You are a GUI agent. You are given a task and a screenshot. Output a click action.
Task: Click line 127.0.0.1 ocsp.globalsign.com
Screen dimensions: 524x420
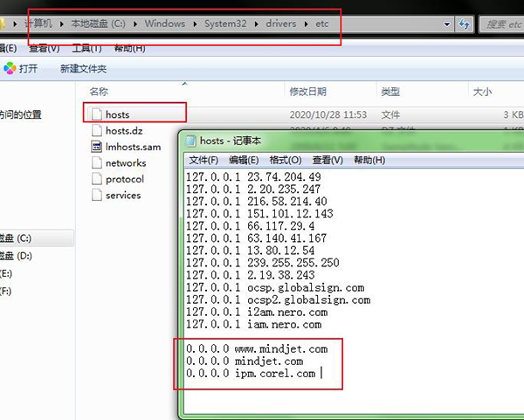coord(275,287)
